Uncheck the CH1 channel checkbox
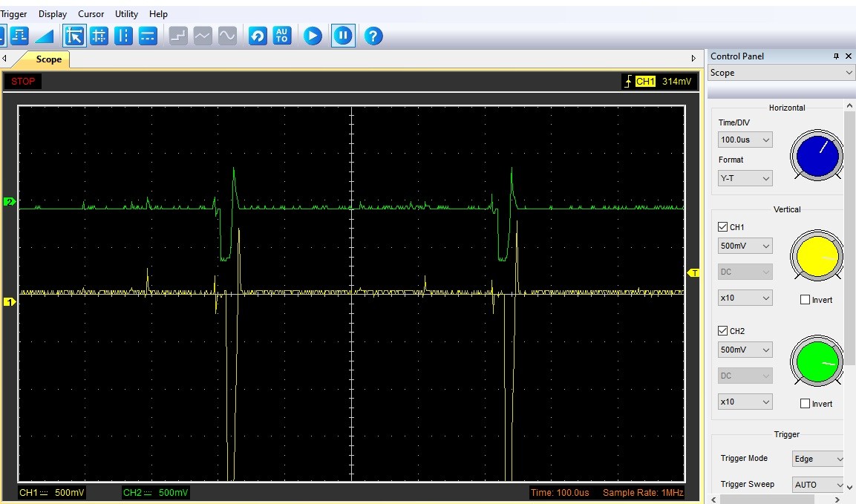Screen dimensions: 856x504 tap(723, 227)
